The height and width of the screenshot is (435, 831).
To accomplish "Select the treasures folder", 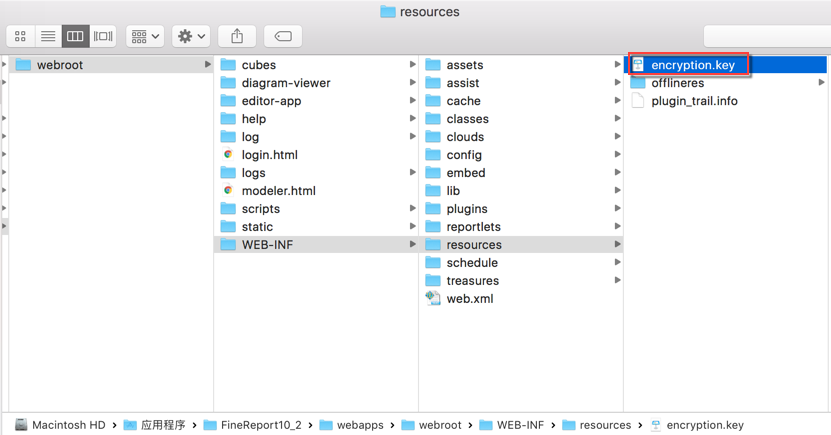I will (521, 281).
